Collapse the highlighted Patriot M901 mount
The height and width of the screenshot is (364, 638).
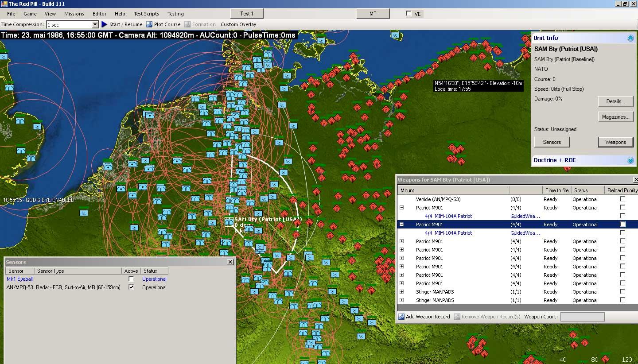pos(402,225)
